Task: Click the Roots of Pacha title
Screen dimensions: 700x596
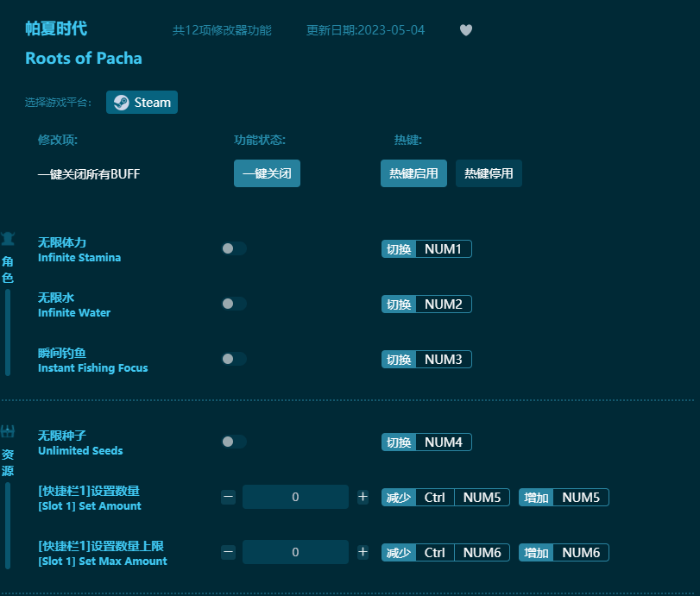Action: [x=84, y=59]
